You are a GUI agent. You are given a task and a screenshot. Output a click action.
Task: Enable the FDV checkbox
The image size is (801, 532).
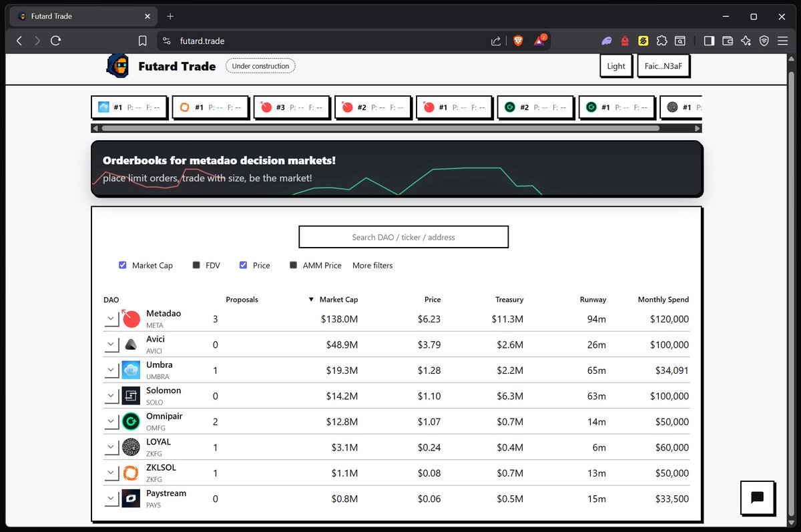196,265
